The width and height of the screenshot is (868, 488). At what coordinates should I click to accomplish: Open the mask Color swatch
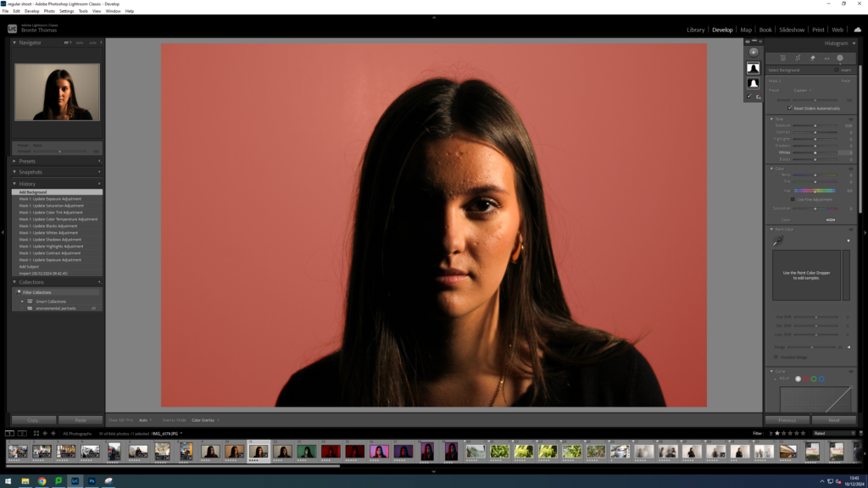click(831, 220)
